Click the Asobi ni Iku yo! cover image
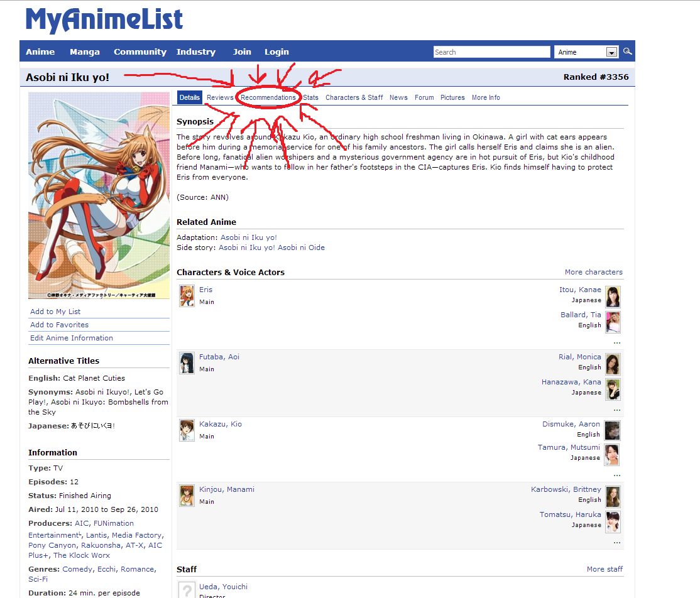 [99, 195]
